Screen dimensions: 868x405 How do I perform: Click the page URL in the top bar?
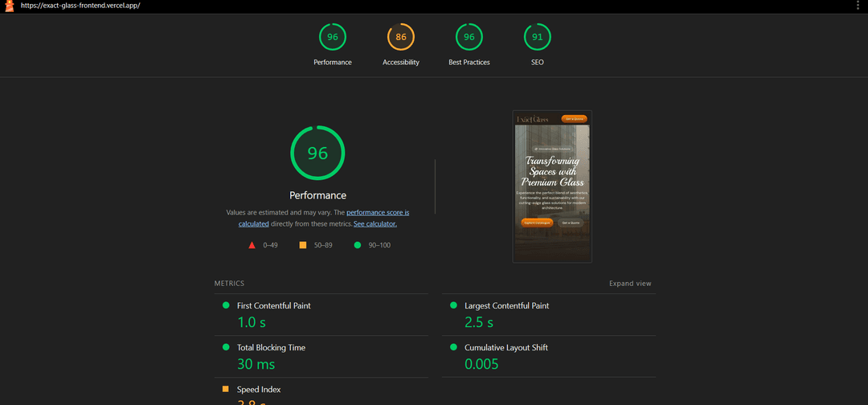point(79,6)
